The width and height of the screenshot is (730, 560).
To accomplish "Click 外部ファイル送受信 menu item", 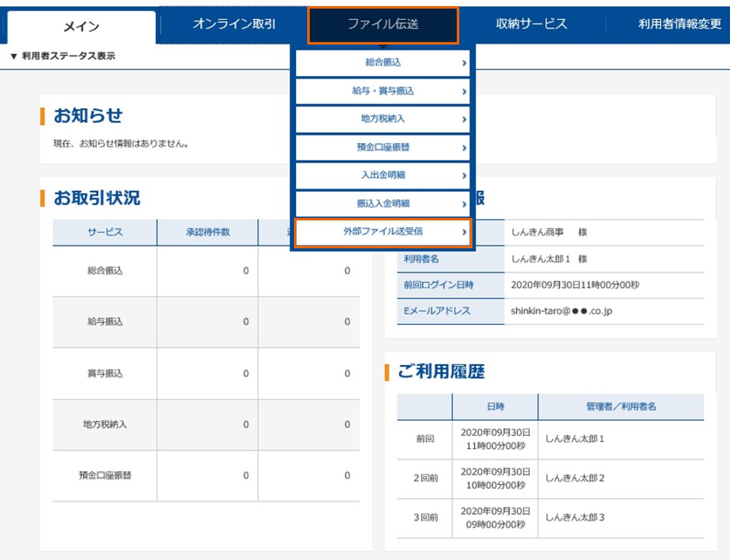I will (383, 232).
